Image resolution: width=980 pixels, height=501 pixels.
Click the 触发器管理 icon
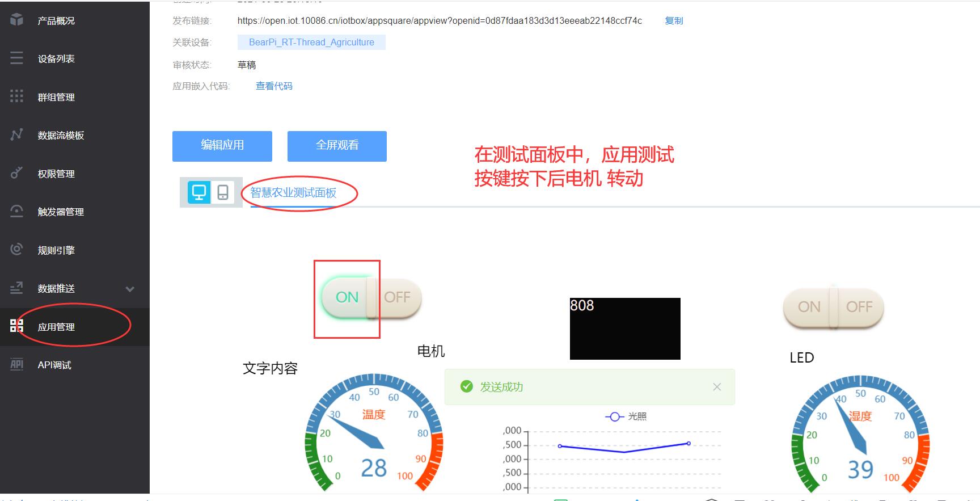(x=17, y=211)
